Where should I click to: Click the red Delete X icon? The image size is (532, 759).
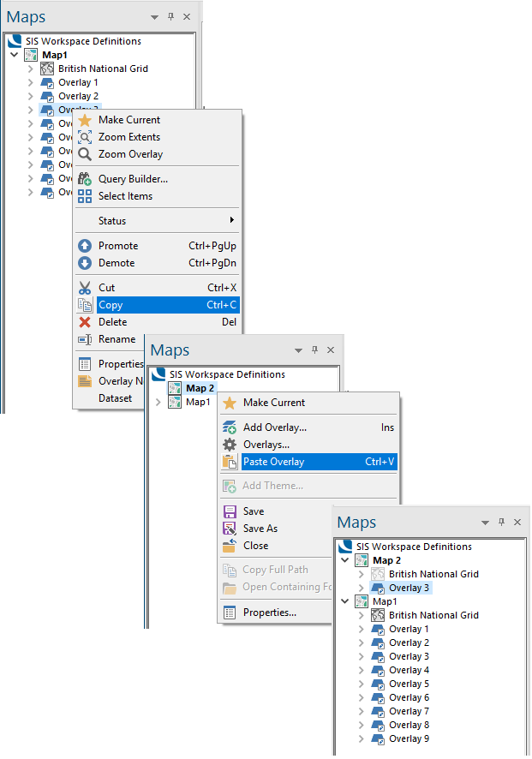[85, 322]
